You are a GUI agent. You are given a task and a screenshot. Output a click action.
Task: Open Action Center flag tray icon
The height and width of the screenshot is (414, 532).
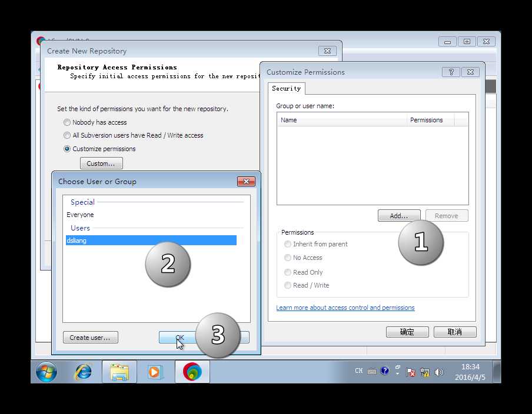pos(411,372)
